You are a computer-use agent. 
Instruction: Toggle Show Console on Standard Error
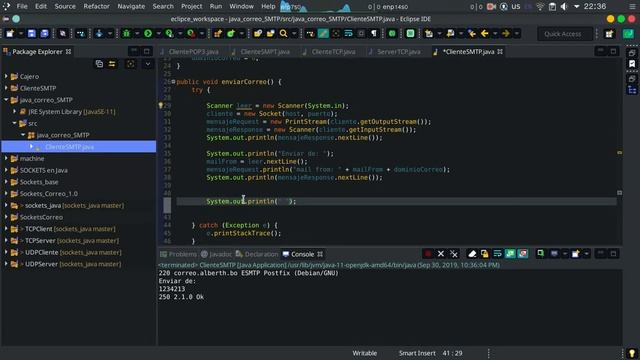point(523,254)
